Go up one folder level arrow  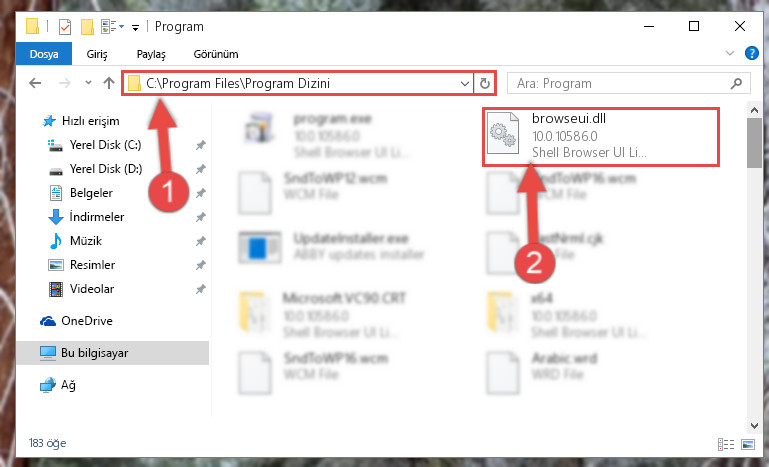click(109, 83)
